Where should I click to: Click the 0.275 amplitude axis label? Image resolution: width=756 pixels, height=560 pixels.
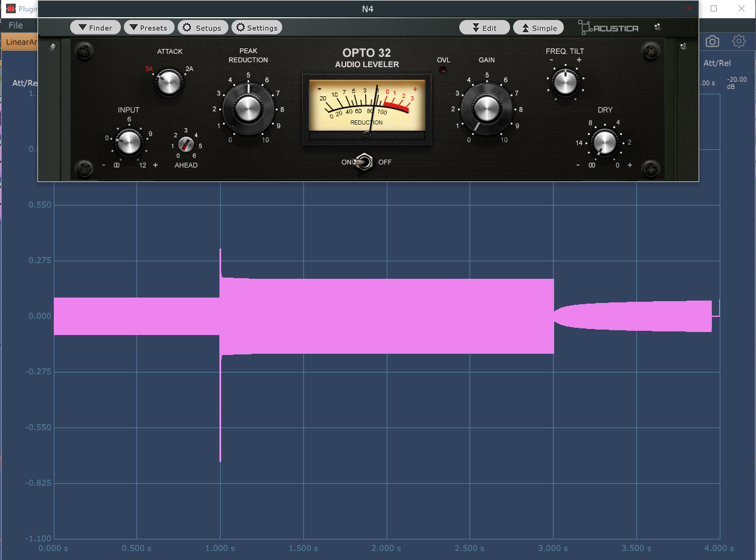40,261
